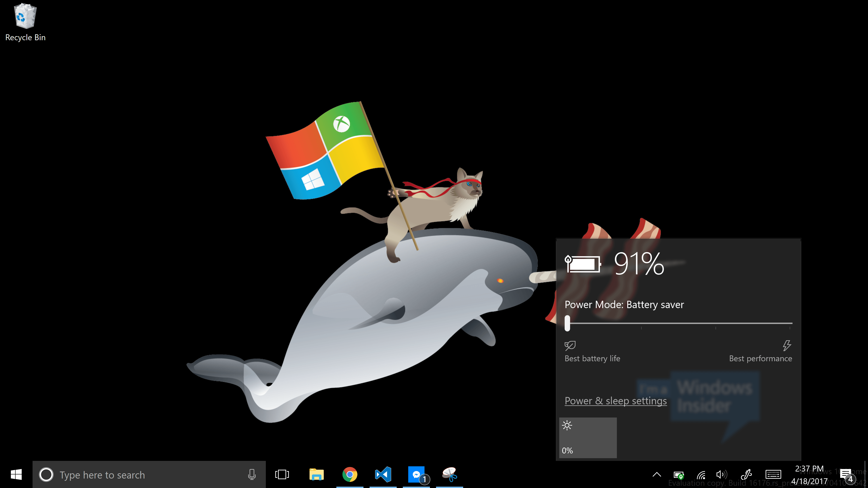This screenshot has height=488, width=868.
Task: Launch Google Chrome from the taskbar
Action: [350, 474]
